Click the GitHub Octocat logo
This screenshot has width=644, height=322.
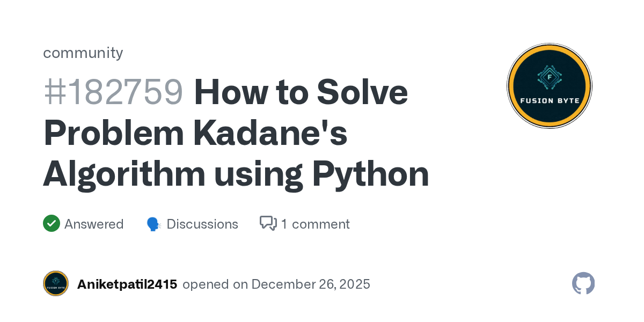point(583,283)
